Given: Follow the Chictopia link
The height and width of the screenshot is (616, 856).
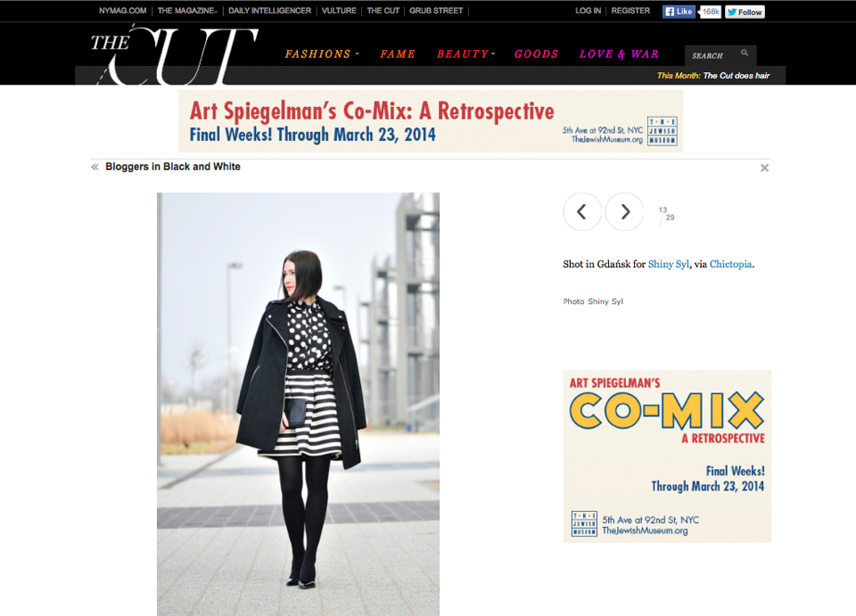Looking at the screenshot, I should [730, 264].
